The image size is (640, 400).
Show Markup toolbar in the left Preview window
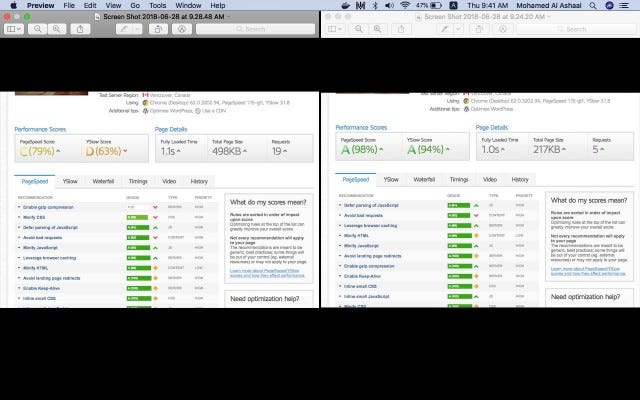click(182, 29)
